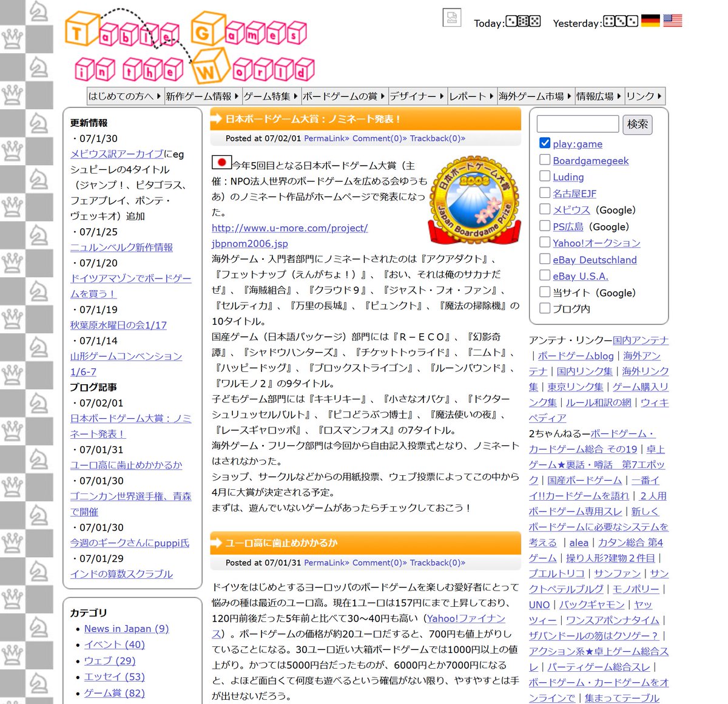The height and width of the screenshot is (704, 728).
Task: Open the ユーロ高に歯止めかかるか sidebar link
Action: 126,465
